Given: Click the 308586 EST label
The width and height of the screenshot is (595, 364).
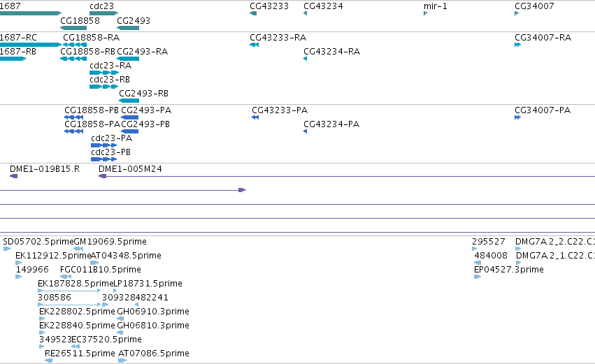Looking at the screenshot, I should click(55, 298).
